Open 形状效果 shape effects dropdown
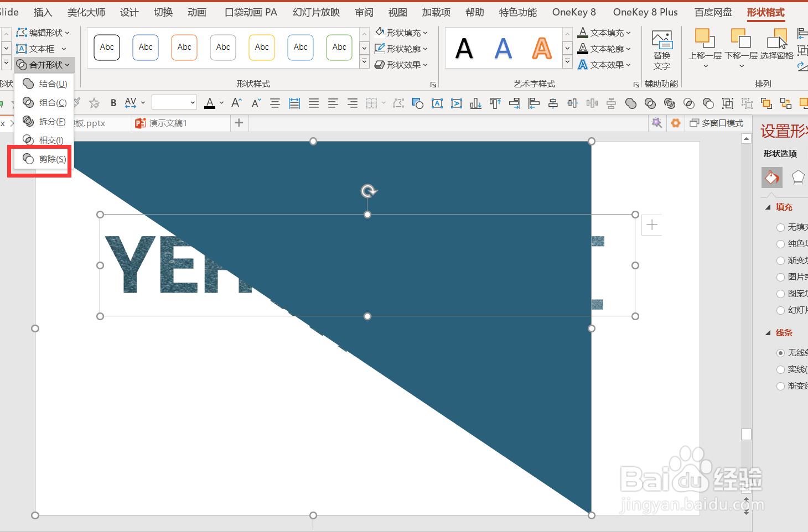The width and height of the screenshot is (808, 532). [402, 65]
